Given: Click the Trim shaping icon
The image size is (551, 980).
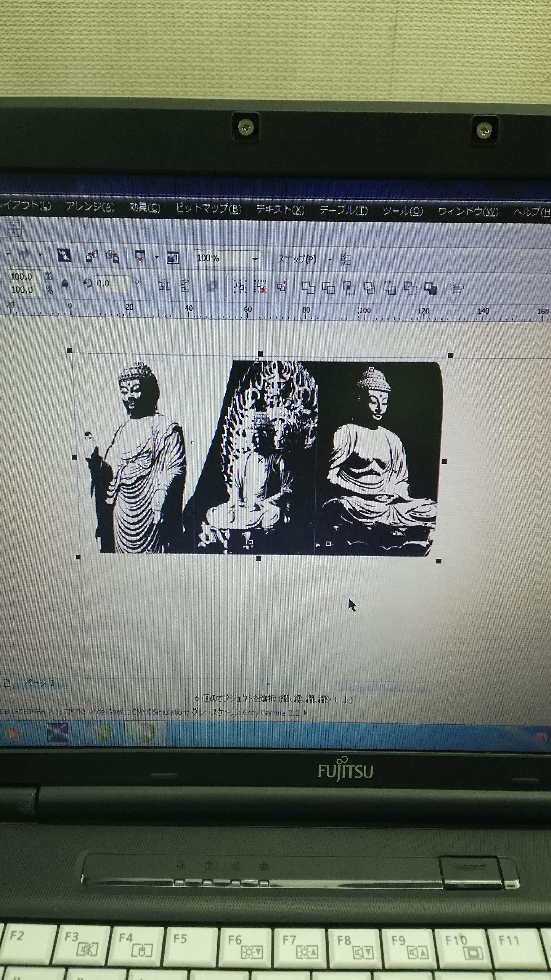Looking at the screenshot, I should click(x=328, y=288).
